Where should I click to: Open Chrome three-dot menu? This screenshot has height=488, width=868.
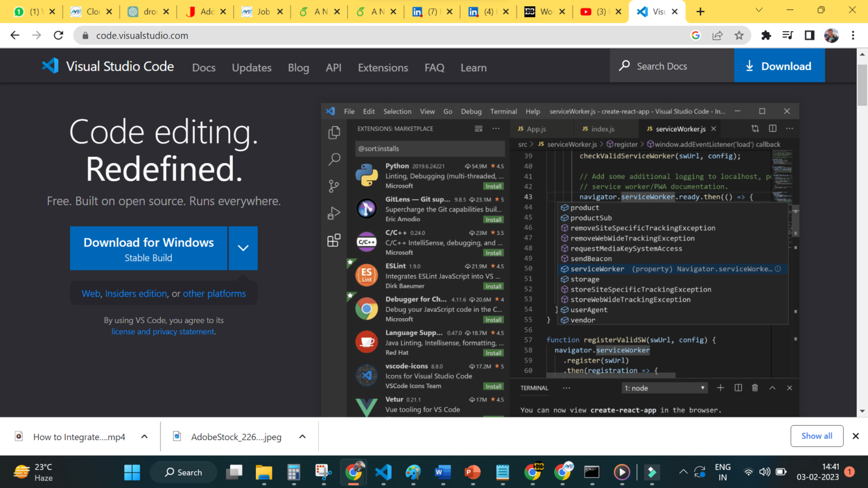[853, 36]
